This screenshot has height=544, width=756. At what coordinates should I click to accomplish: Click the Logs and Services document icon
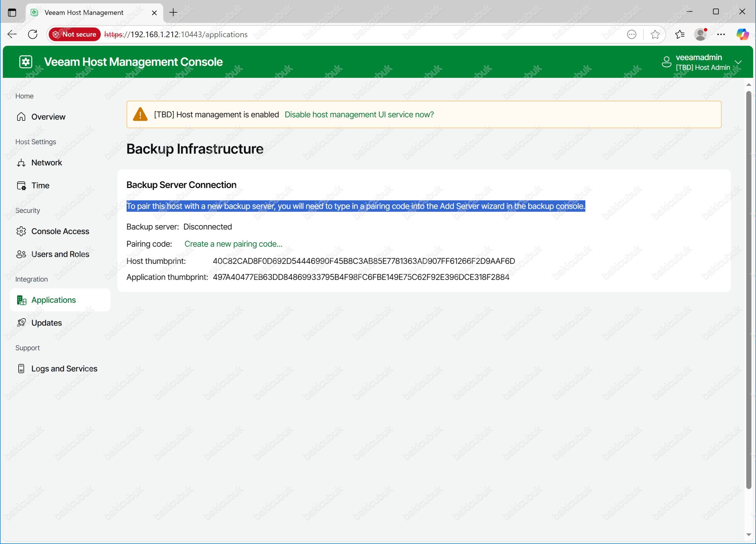[21, 369]
